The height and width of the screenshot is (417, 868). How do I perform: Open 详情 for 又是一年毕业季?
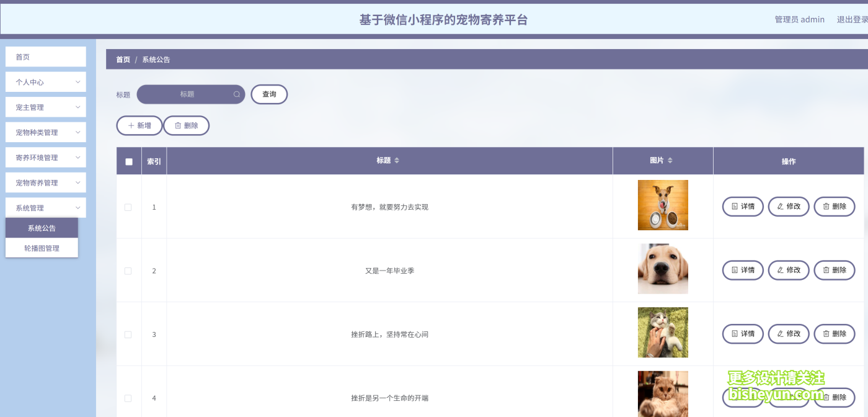point(743,270)
